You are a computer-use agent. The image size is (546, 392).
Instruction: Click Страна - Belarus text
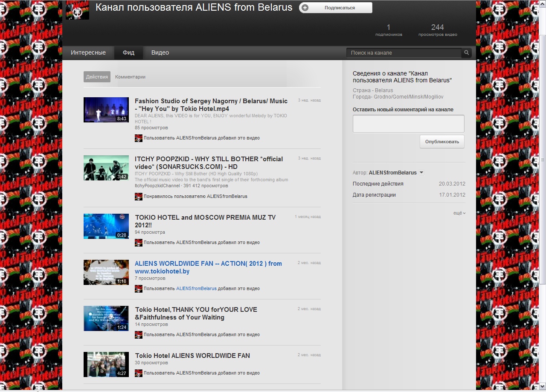click(373, 90)
